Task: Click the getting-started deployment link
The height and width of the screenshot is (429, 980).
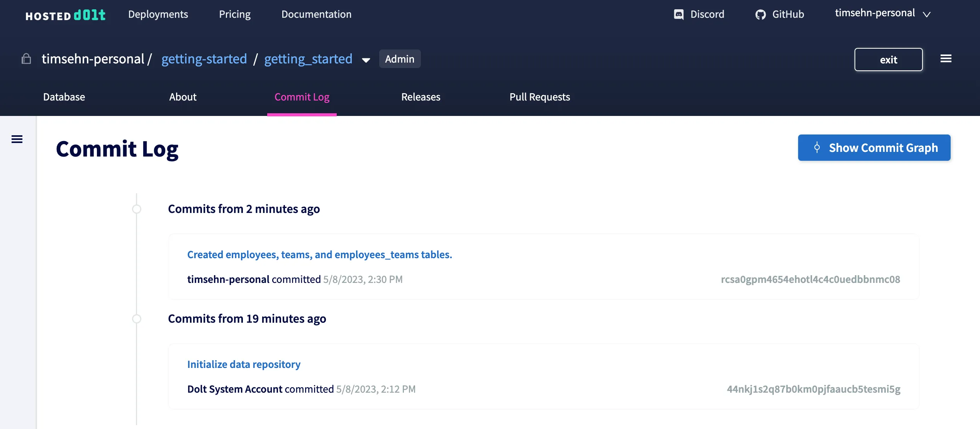Action: point(204,59)
